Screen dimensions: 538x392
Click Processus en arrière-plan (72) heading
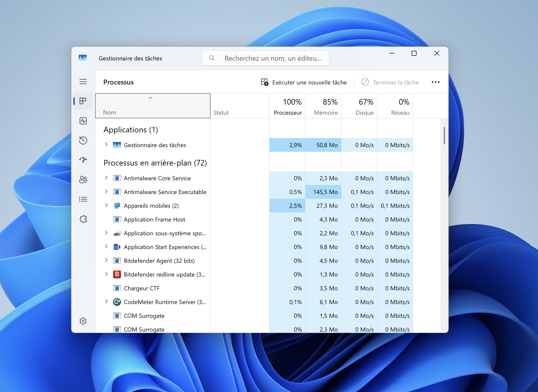[x=155, y=163]
